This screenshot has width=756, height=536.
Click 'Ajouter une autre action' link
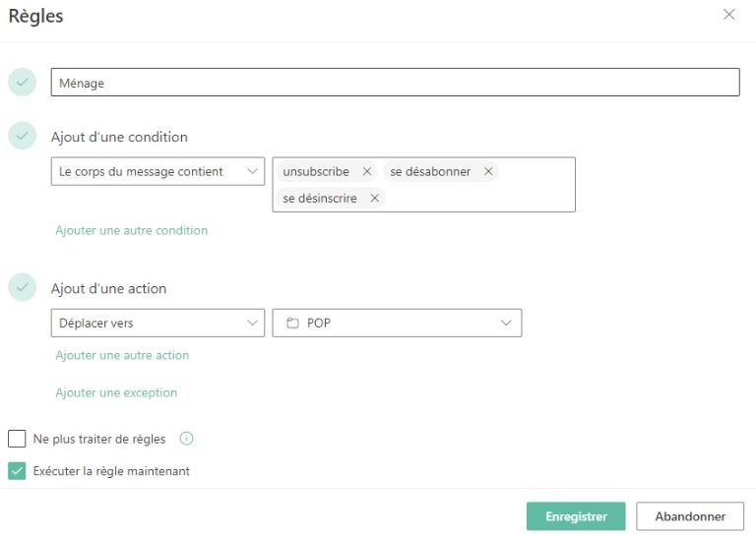[122, 355]
